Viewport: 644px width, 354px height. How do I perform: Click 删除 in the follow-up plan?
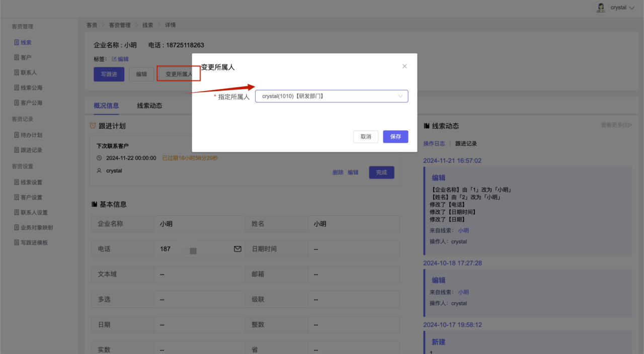tap(338, 172)
